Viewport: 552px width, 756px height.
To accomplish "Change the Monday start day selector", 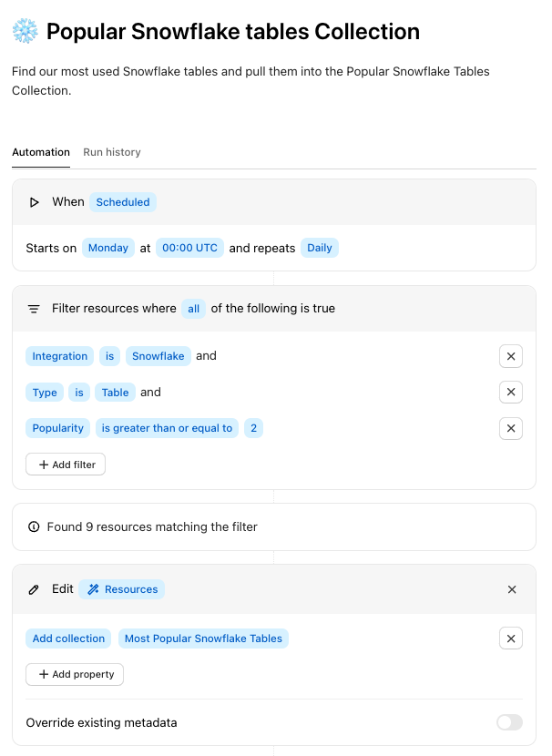I will (108, 248).
